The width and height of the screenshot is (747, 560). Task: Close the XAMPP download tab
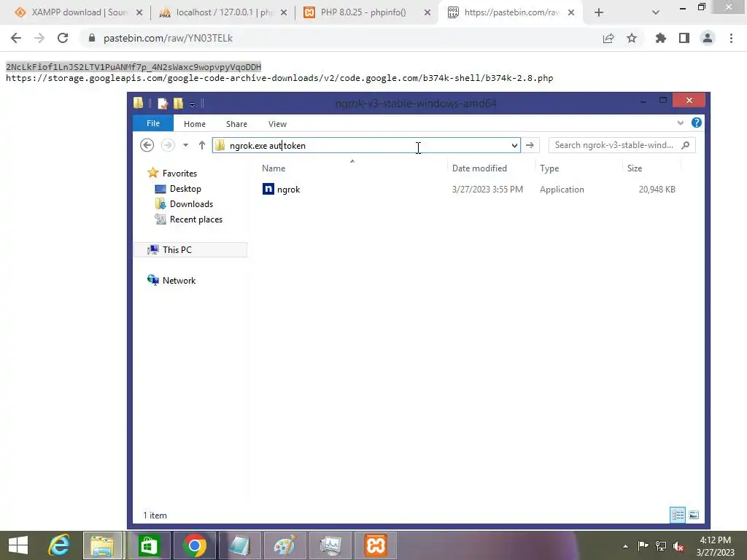point(139,12)
